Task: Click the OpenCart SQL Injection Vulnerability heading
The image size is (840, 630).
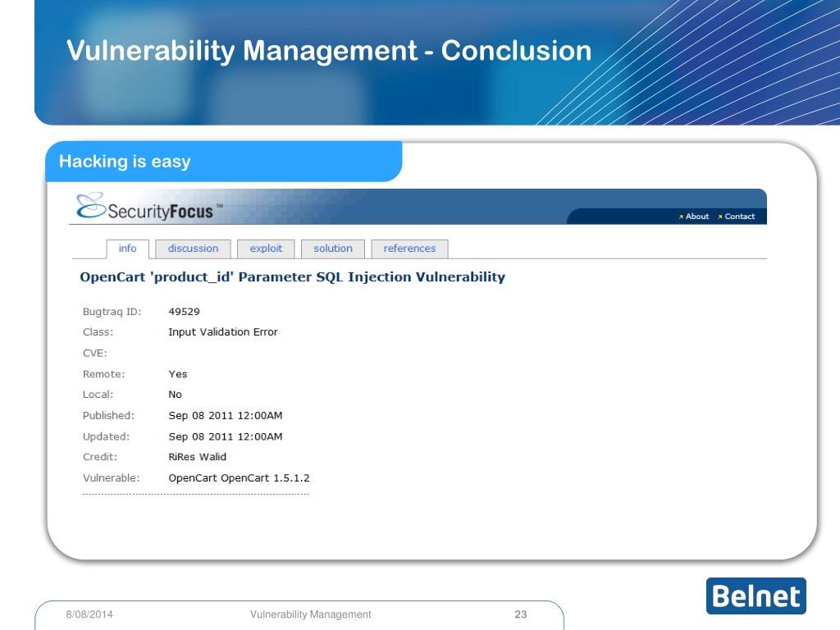Action: 293,277
